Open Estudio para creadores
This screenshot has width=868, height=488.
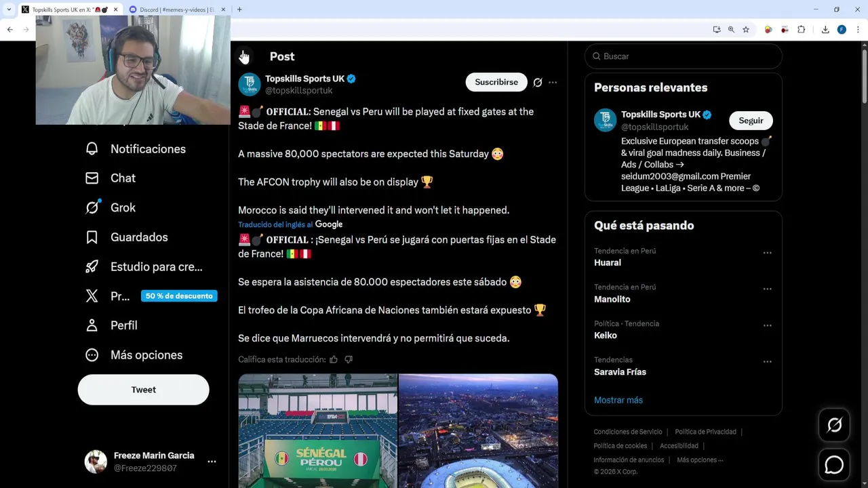[x=144, y=267]
